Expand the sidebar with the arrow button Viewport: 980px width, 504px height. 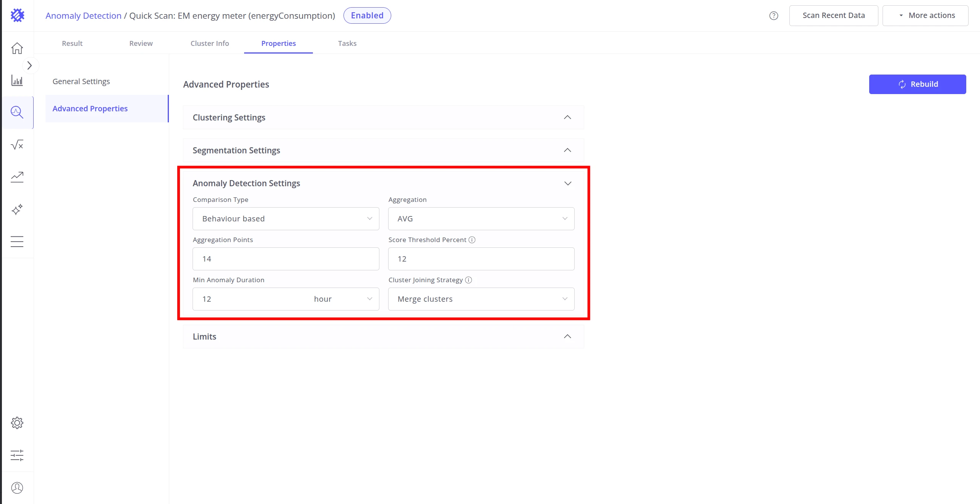[x=30, y=66]
